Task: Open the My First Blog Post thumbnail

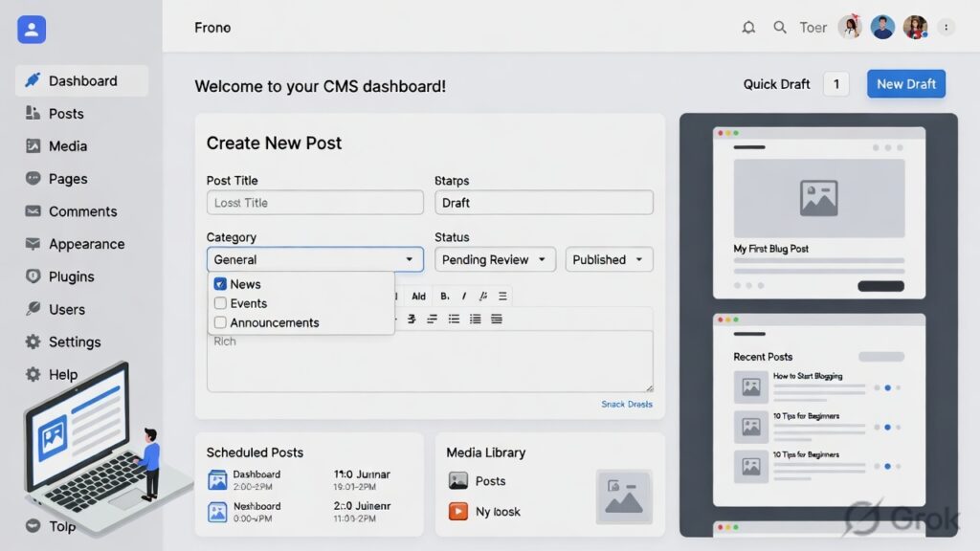Action: (818, 198)
